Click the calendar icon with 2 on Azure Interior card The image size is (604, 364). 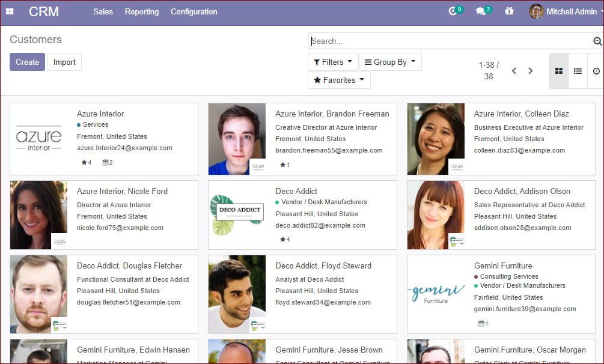click(108, 163)
